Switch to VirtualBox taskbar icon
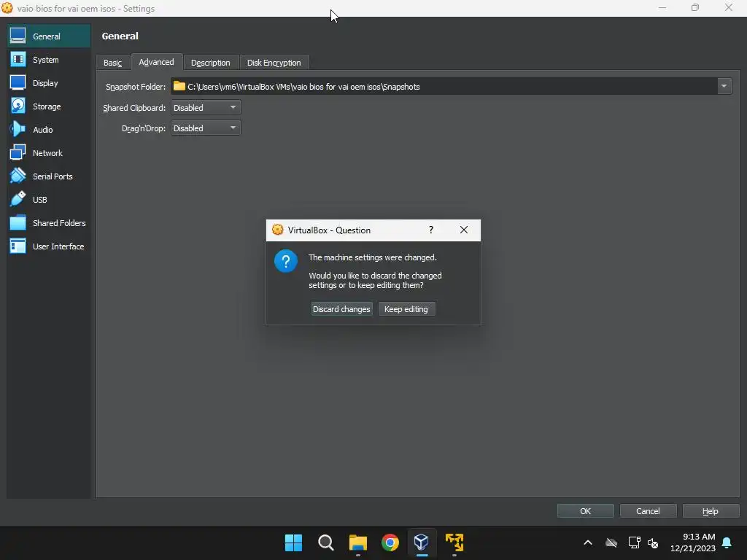Screen dimensions: 747x560 pos(422,542)
